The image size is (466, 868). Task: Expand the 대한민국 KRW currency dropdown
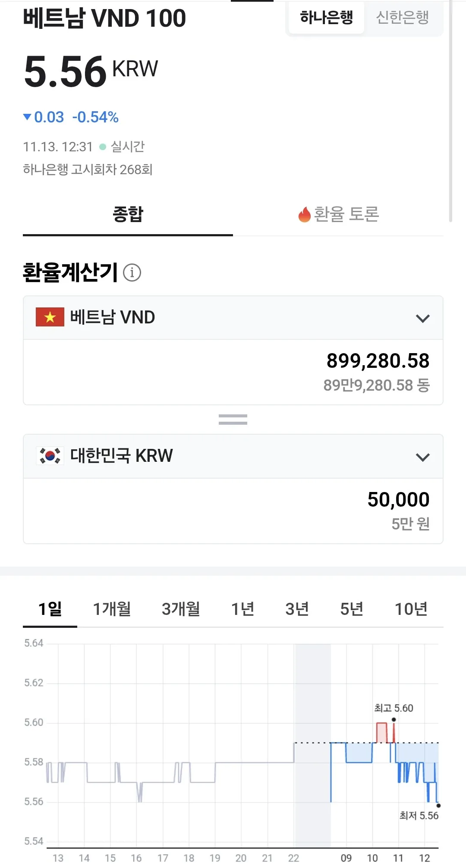(x=233, y=456)
